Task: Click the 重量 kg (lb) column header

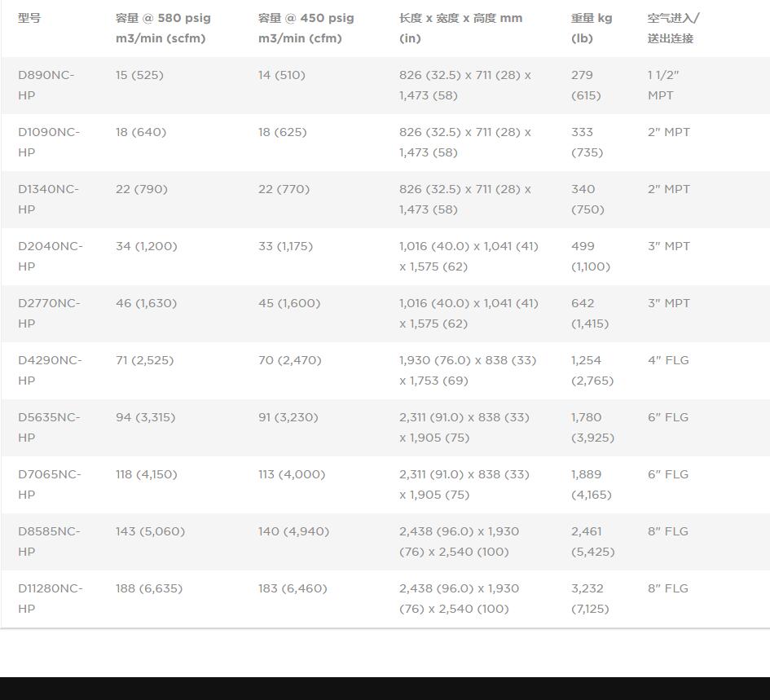Action: point(591,28)
